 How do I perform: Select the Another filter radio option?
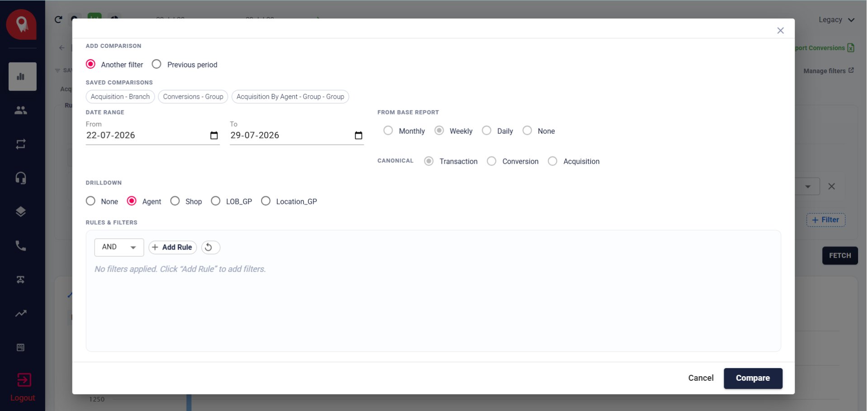(90, 64)
